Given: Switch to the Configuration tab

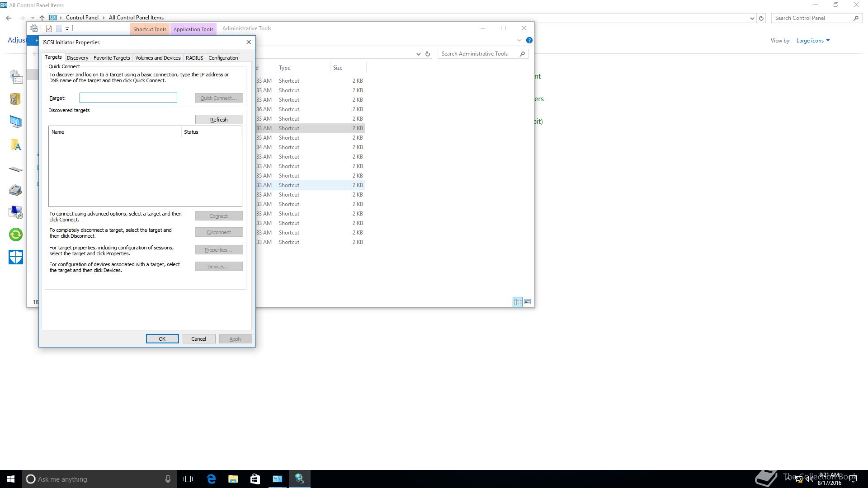Looking at the screenshot, I should coord(223,58).
